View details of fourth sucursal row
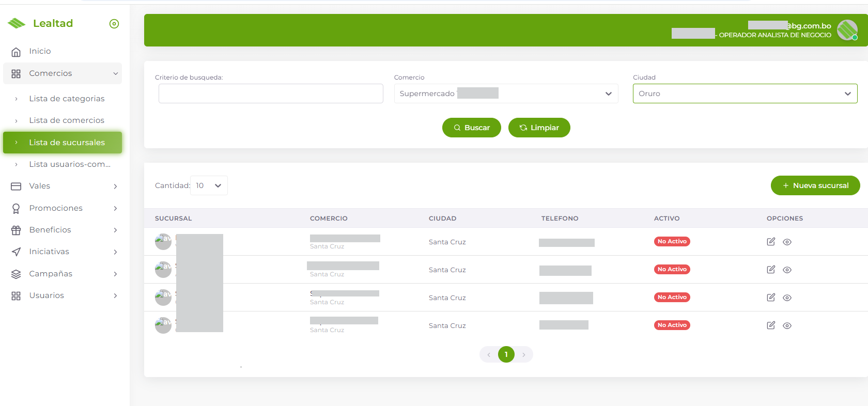868x406 pixels. (x=787, y=326)
